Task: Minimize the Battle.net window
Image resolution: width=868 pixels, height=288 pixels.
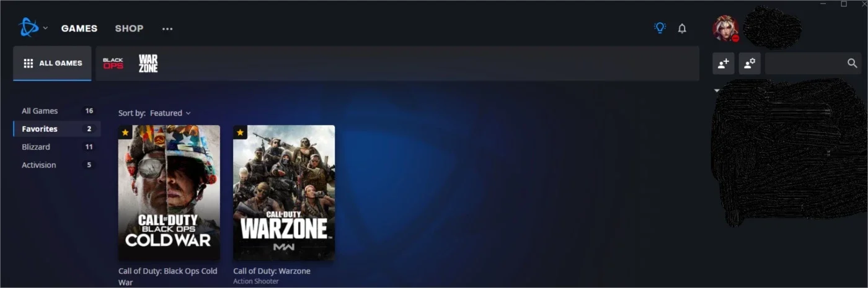Action: pos(823,4)
